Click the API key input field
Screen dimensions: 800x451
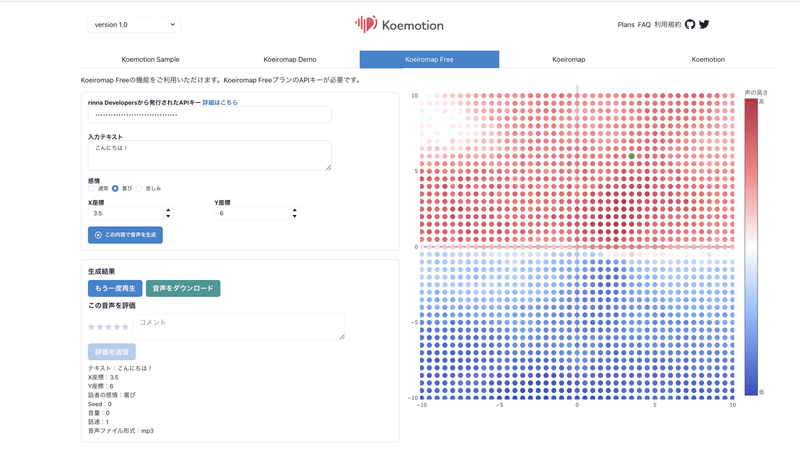[210, 115]
